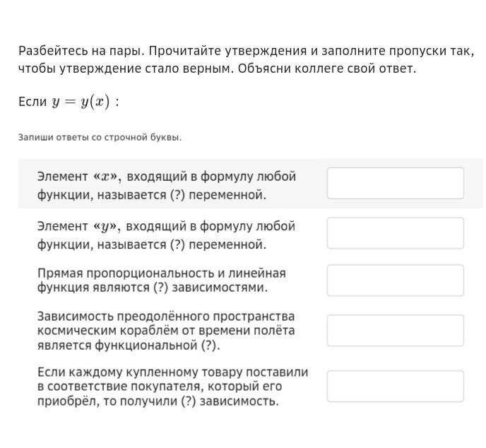486x448 pixels.
Task: Click the sentence Объясни коллеге свой ответ
Action: coord(327,69)
